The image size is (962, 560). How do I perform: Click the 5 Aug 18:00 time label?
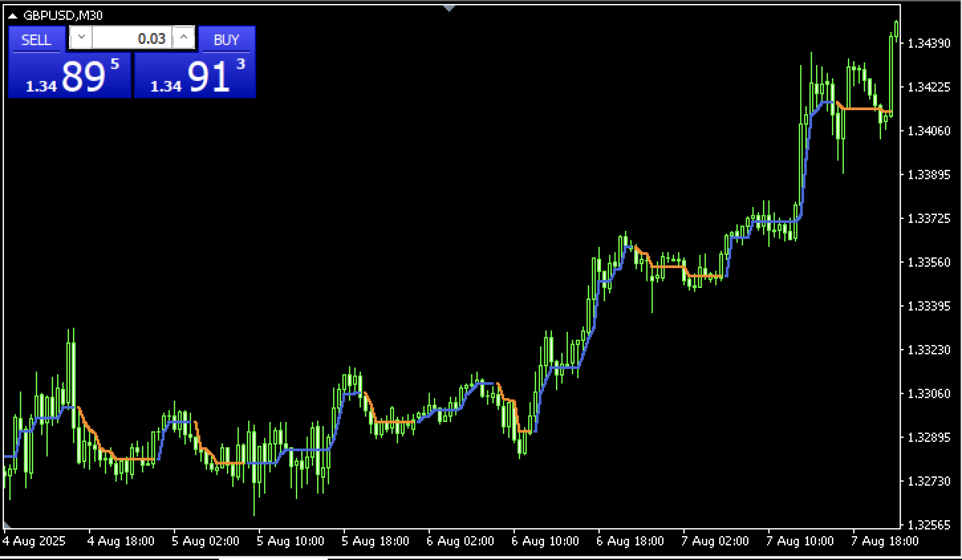pyautogui.click(x=376, y=541)
